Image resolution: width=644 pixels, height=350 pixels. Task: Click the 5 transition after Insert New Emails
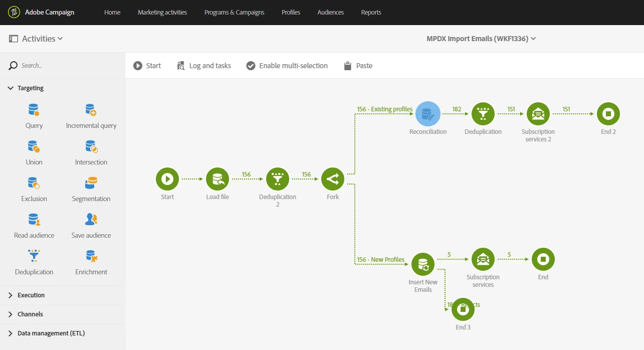(x=449, y=255)
